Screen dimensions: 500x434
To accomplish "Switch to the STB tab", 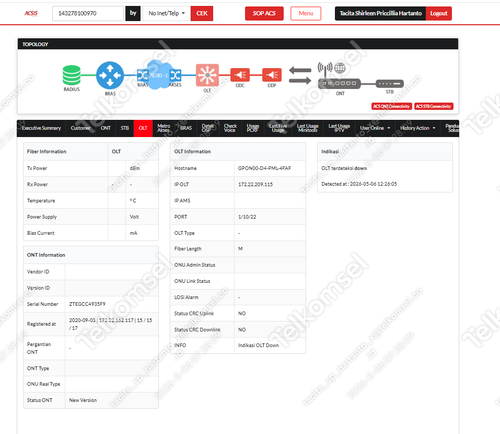I will point(125,128).
